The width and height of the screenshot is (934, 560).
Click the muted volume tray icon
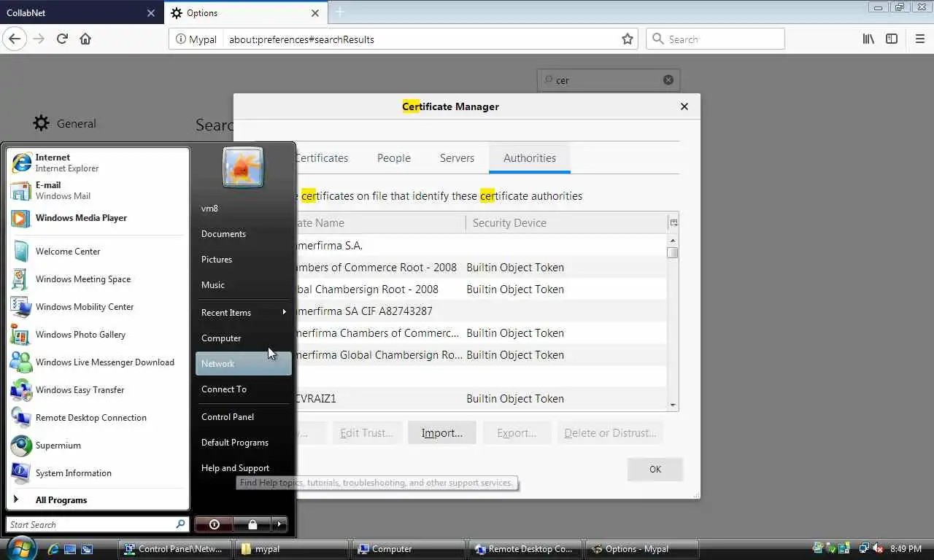878,549
